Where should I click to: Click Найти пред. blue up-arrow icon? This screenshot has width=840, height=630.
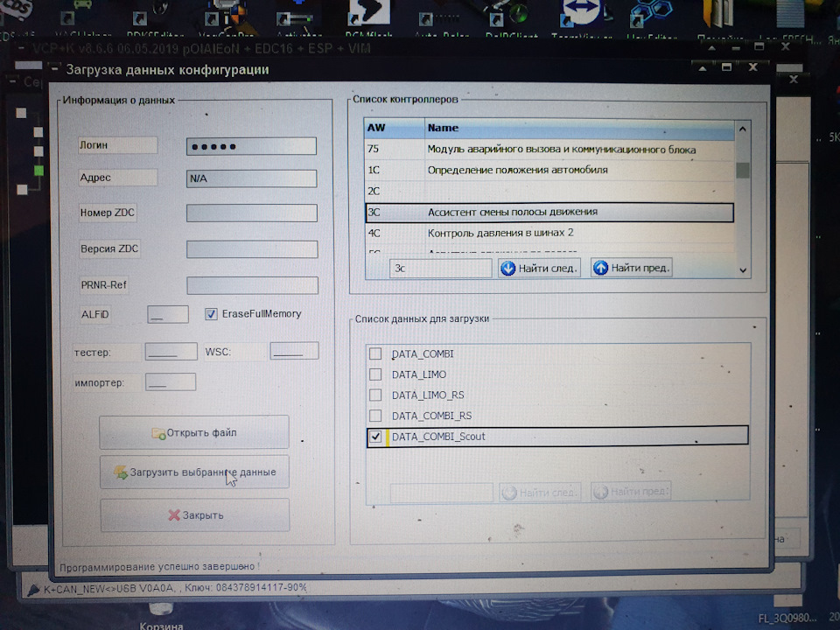[x=600, y=268]
